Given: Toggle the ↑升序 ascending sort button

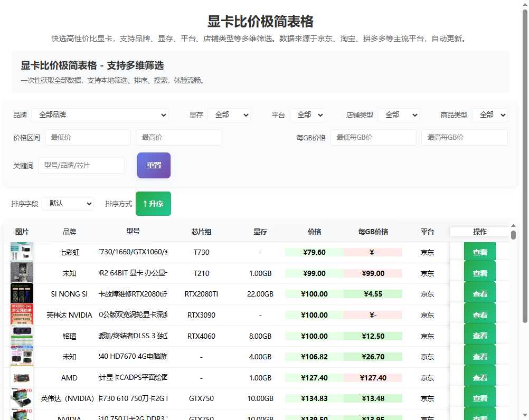Looking at the screenshot, I should tap(153, 203).
